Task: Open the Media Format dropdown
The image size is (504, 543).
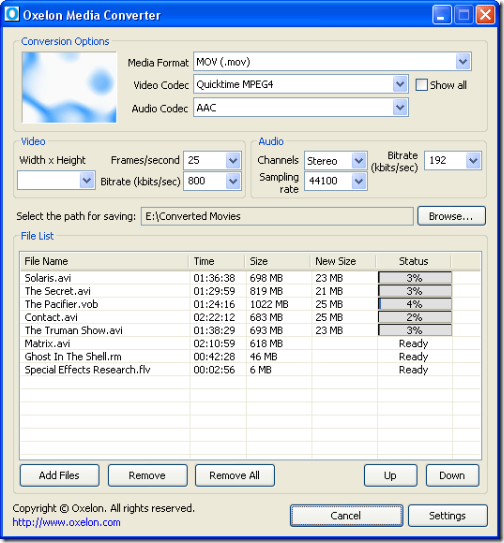Action: tap(463, 62)
